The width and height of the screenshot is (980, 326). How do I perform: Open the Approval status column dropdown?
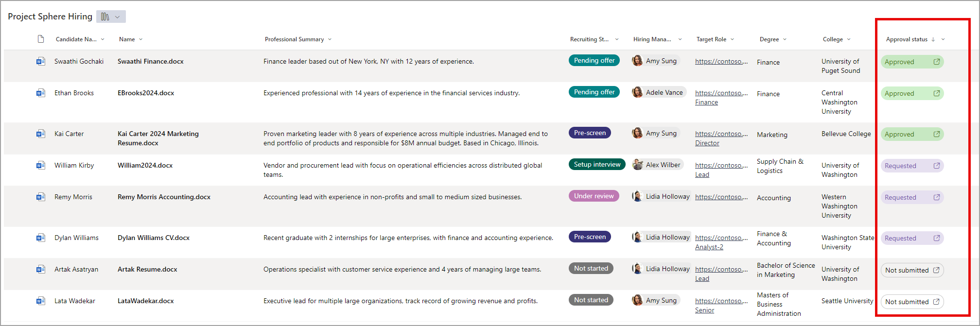[x=943, y=39]
